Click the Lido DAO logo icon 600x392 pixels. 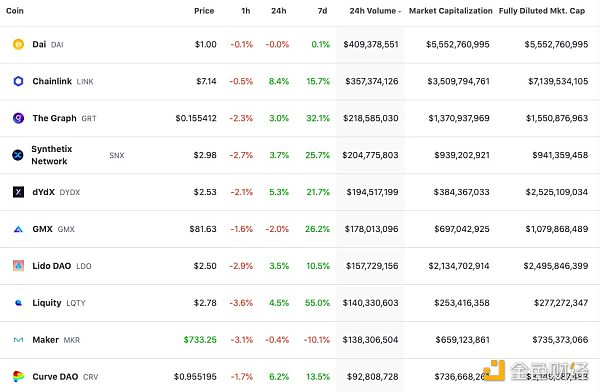coord(18,266)
